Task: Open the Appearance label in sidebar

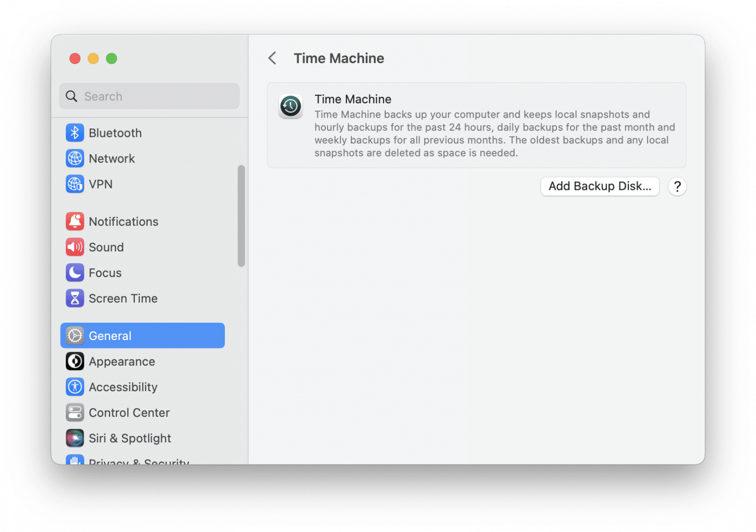Action: tap(122, 362)
